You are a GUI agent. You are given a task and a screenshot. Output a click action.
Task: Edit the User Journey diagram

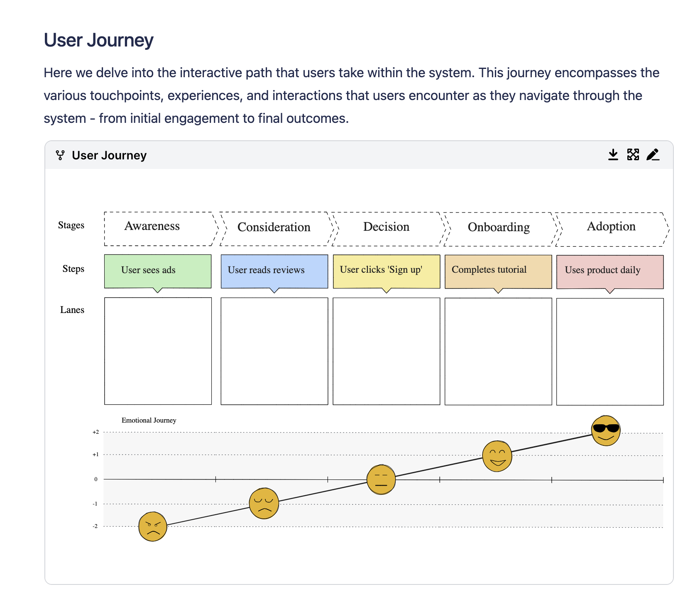point(653,155)
